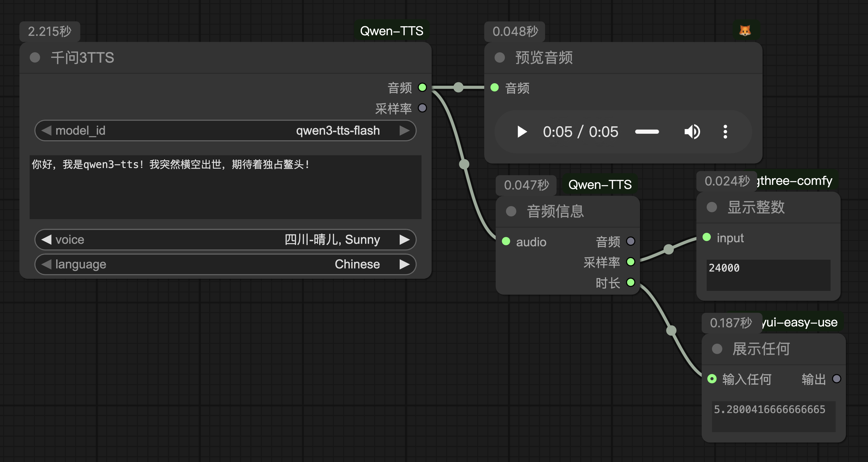Mute the audio player volume

692,132
